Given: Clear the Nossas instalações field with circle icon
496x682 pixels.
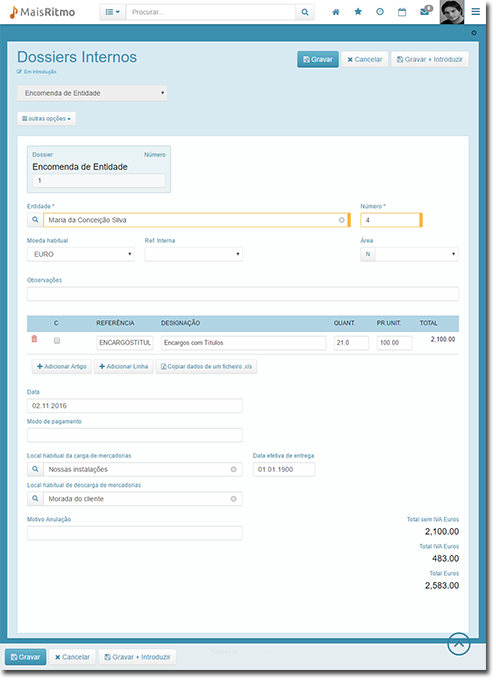Looking at the screenshot, I should [234, 469].
